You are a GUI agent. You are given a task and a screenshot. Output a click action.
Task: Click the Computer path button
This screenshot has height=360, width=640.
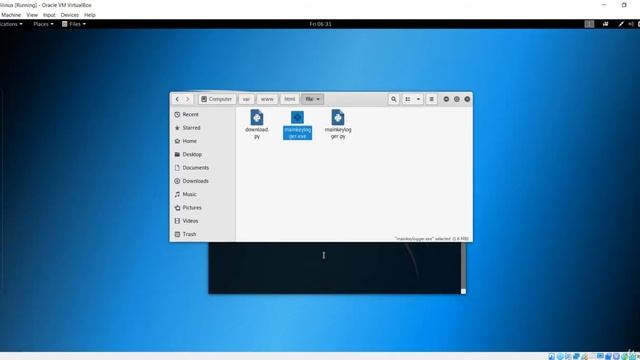pyautogui.click(x=217, y=99)
